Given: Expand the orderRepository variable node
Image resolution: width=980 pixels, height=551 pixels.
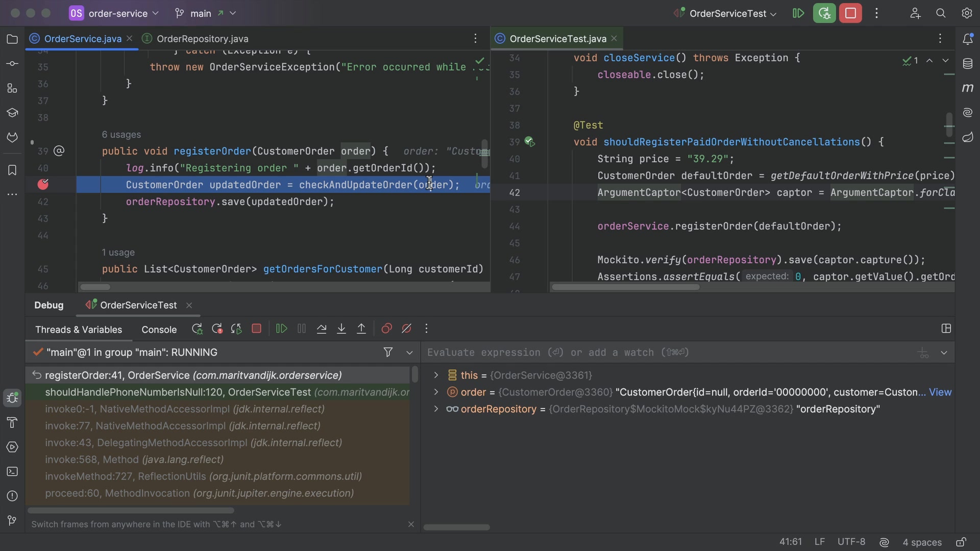Looking at the screenshot, I should (436, 409).
